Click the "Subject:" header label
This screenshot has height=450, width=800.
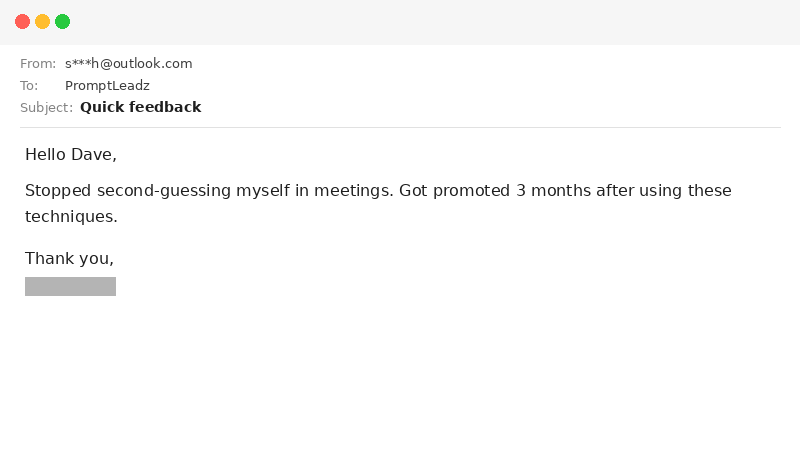(x=46, y=108)
